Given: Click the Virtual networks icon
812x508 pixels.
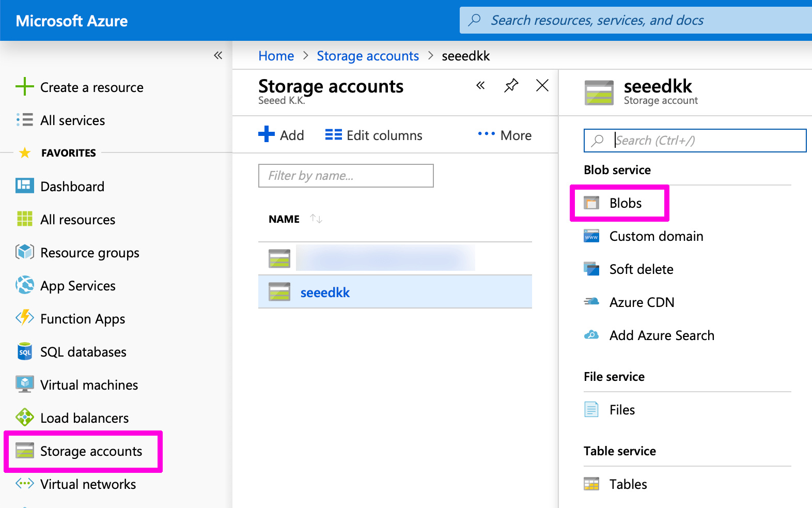Looking at the screenshot, I should coord(24,484).
